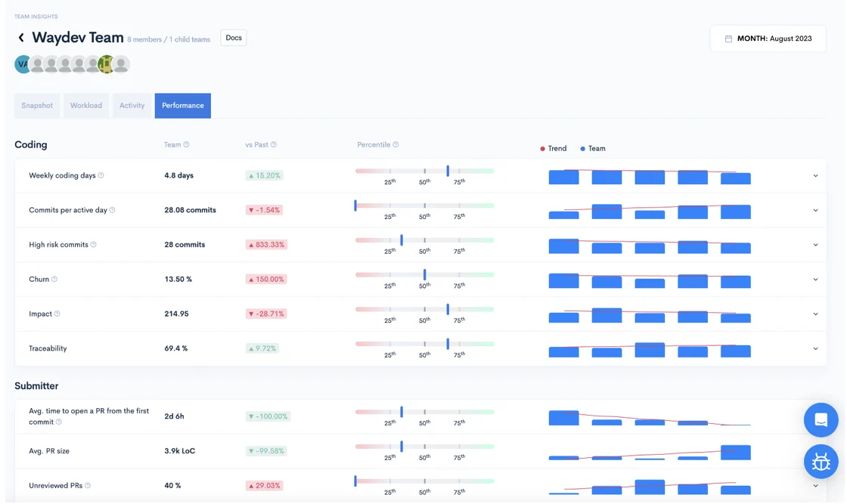Viewport: 847px width, 504px height.
Task: Click the High risk commits trend chart
Action: click(x=650, y=246)
